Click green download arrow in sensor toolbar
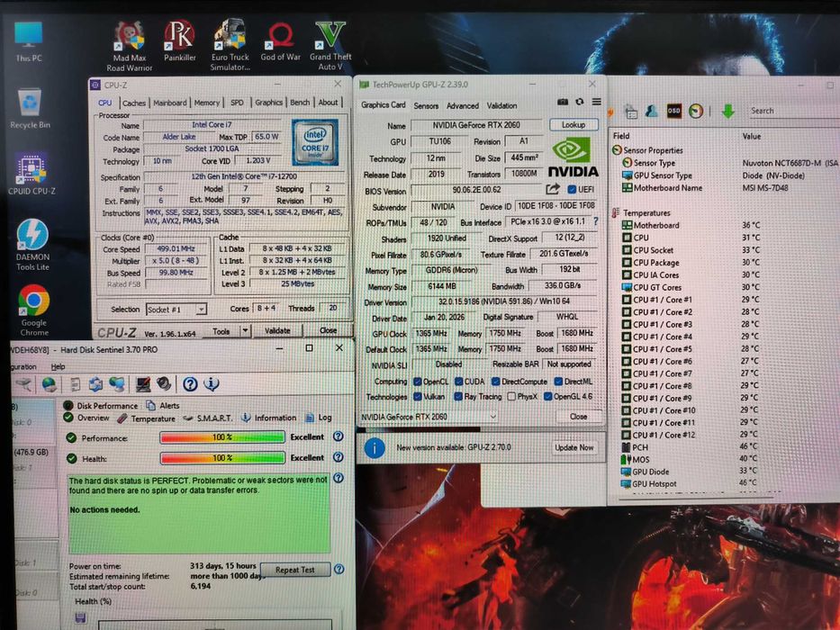The width and height of the screenshot is (840, 630). pyautogui.click(x=727, y=111)
